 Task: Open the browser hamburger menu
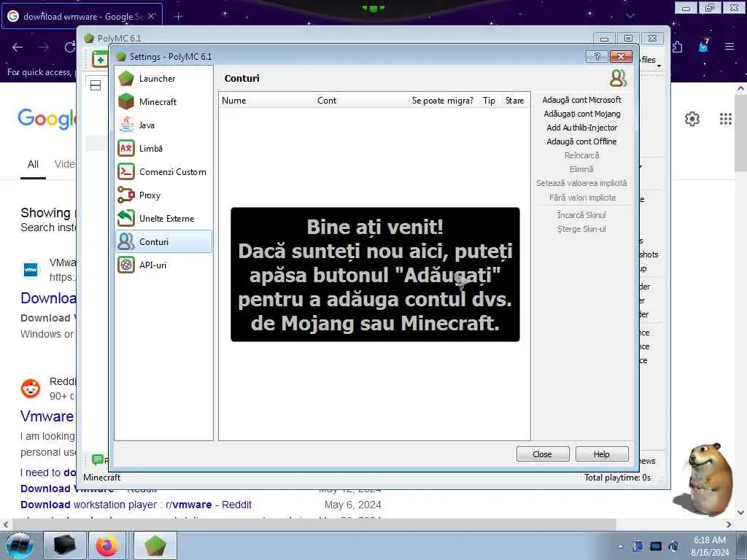click(729, 47)
